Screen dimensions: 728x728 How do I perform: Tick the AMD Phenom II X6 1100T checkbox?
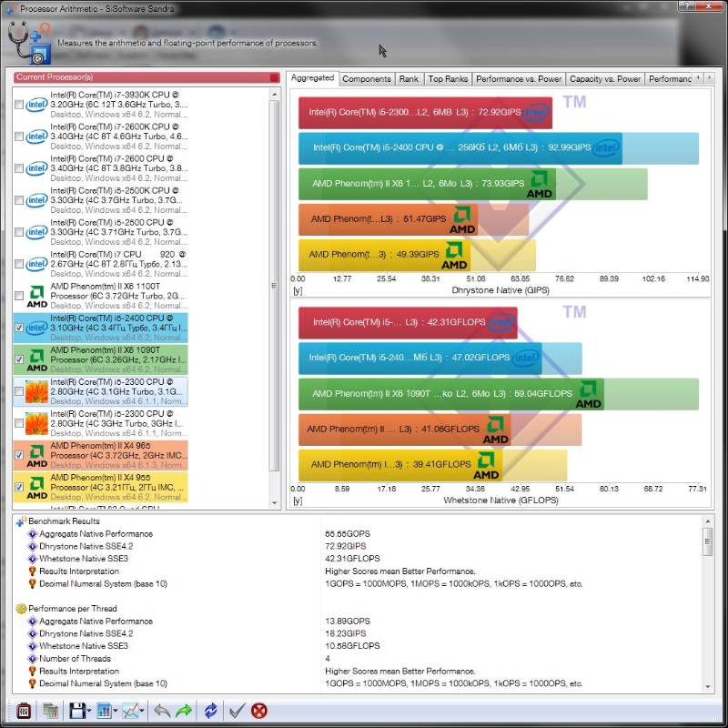tap(18, 296)
